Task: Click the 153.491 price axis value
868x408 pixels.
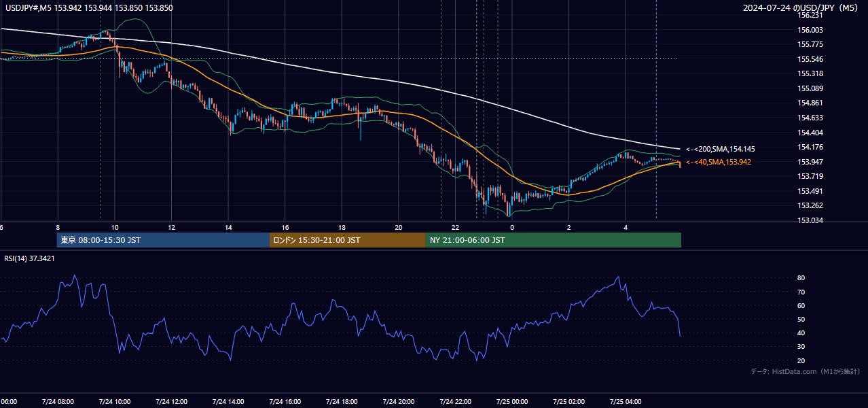Action: [810, 191]
